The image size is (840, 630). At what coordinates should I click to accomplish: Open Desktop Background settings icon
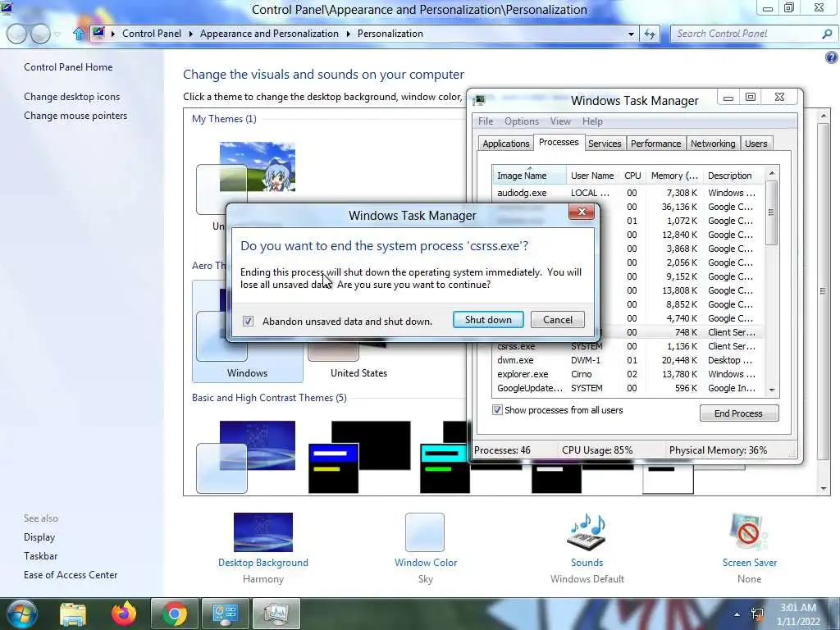tap(263, 532)
